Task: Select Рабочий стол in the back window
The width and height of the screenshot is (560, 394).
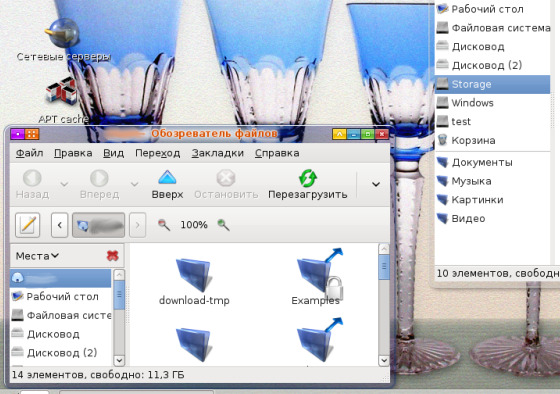Action: (x=492, y=9)
